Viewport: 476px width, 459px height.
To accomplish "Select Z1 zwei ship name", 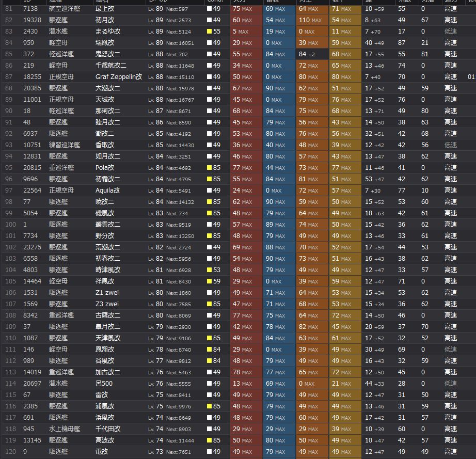I will (x=107, y=293).
